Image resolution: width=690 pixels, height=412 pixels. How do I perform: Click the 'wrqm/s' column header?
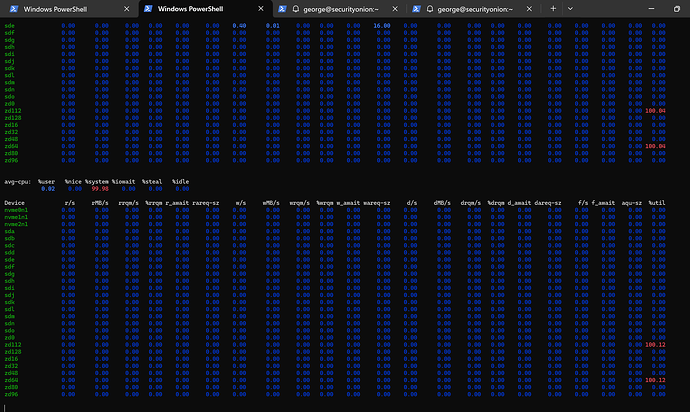point(300,203)
